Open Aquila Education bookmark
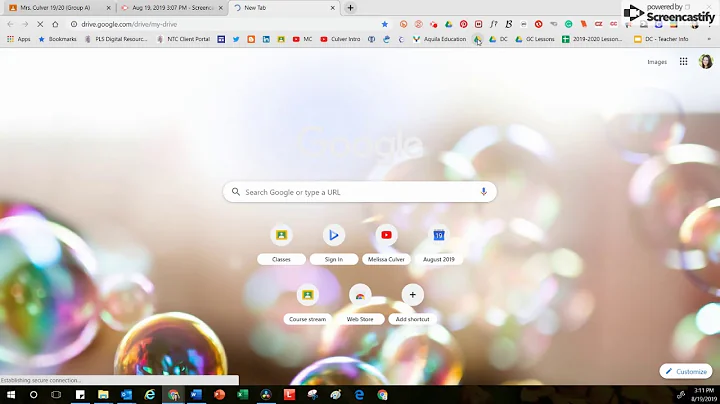 440,39
